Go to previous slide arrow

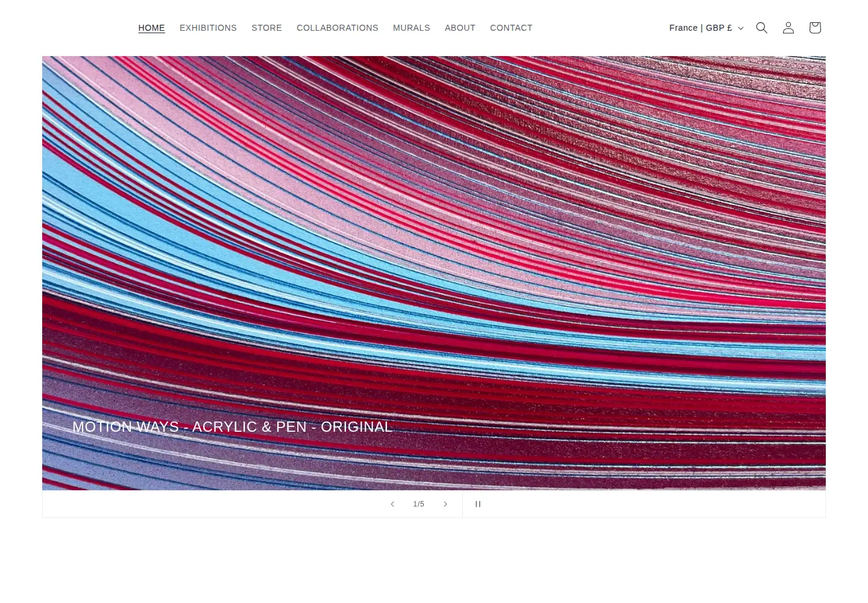392,504
